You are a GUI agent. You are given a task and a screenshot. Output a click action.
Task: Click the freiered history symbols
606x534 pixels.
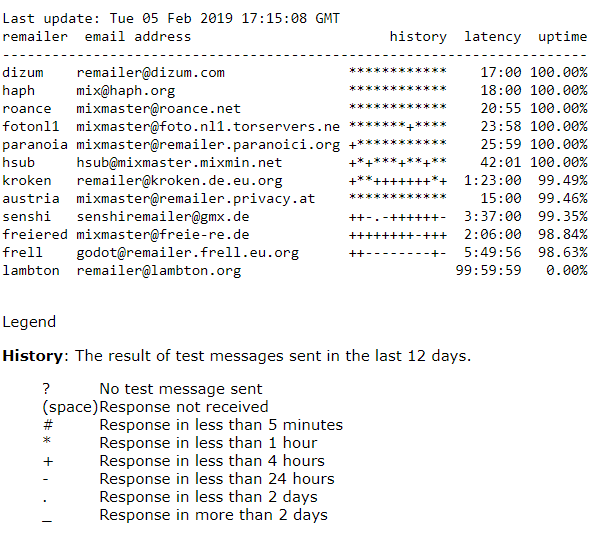click(398, 235)
